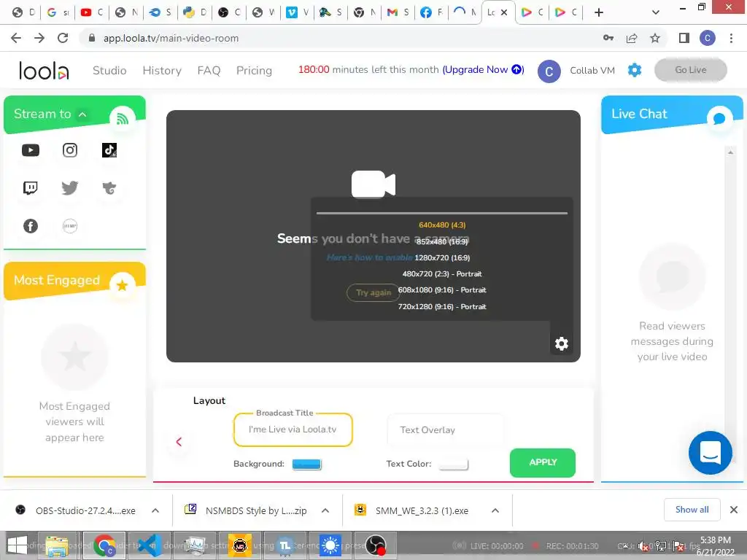Open Here's how to enable link
This screenshot has height=560, width=747.
click(369, 257)
